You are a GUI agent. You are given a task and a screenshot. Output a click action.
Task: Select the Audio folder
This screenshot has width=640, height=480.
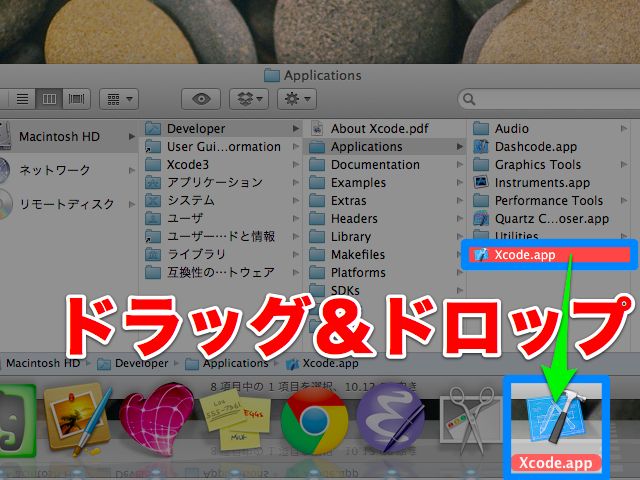point(550,129)
